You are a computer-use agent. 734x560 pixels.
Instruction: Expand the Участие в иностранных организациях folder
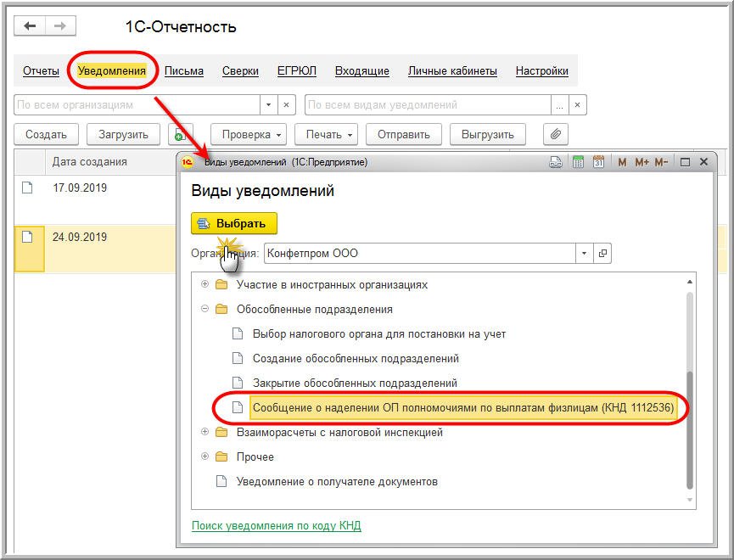point(205,284)
